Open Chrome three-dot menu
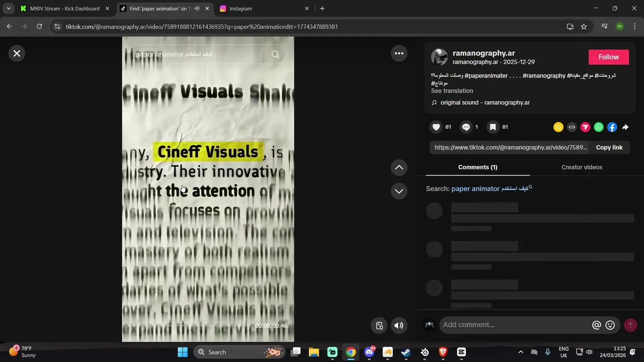 click(x=634, y=27)
